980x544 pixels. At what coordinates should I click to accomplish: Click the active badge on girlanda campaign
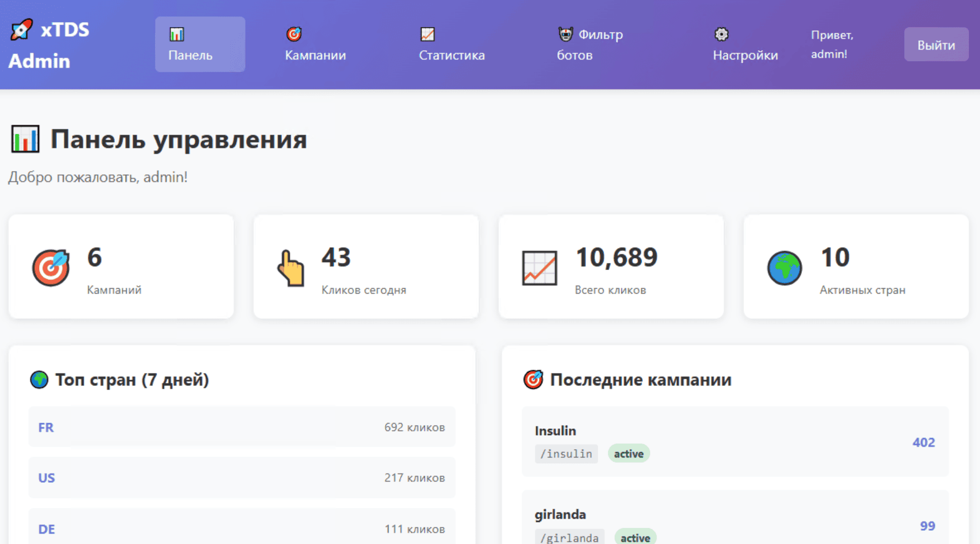pos(635,536)
